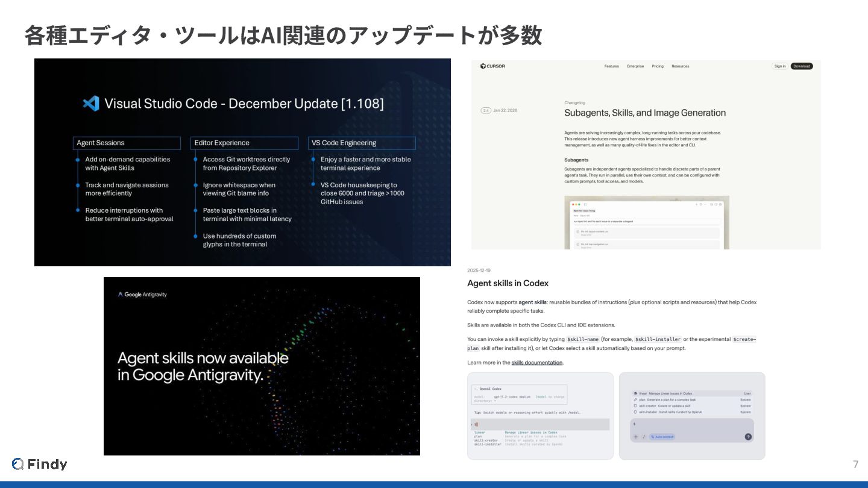The image size is (868, 488).
Task: Click the Codex CLI terminal screenshot card
Action: [x=540, y=416]
